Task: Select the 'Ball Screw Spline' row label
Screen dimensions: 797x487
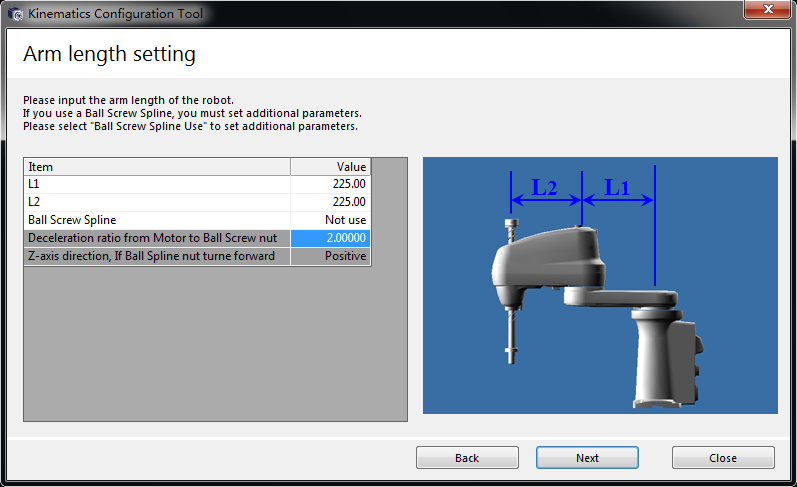Action: pos(157,220)
